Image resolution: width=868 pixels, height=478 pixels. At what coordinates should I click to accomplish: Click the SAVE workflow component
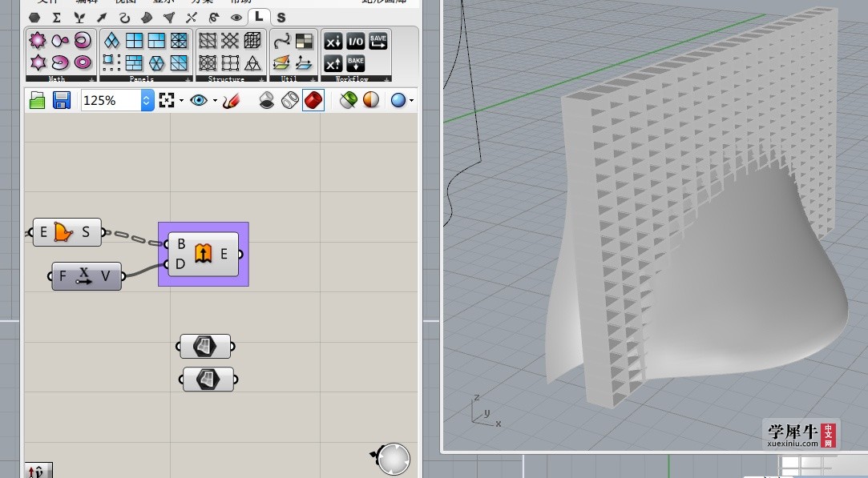378,41
